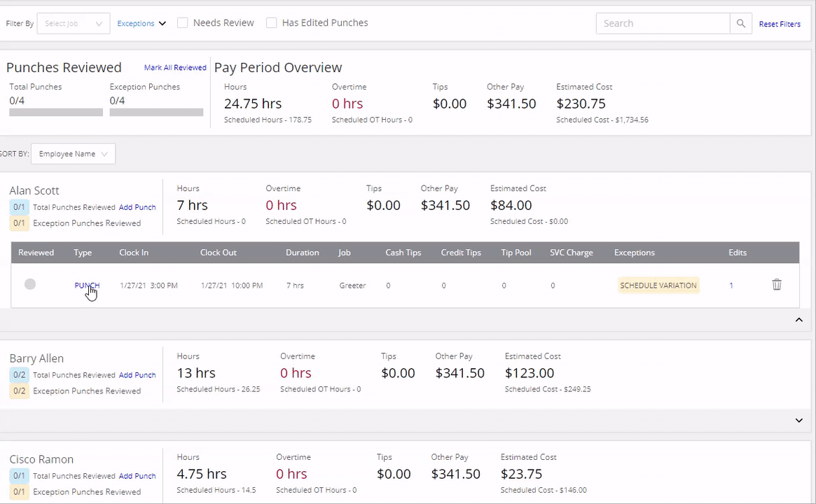Click the Total Punches progress bar
This screenshot has width=816, height=504.
pyautogui.click(x=56, y=112)
